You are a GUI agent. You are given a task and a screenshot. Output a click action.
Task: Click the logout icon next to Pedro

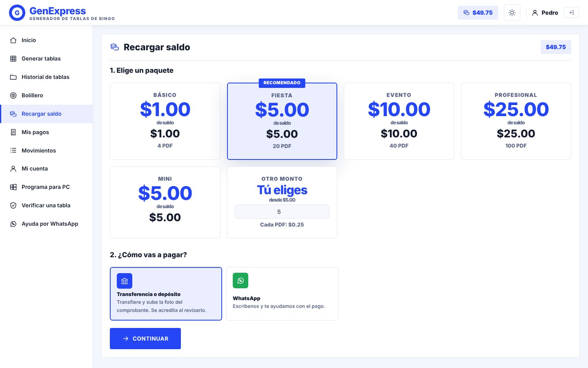click(x=571, y=13)
